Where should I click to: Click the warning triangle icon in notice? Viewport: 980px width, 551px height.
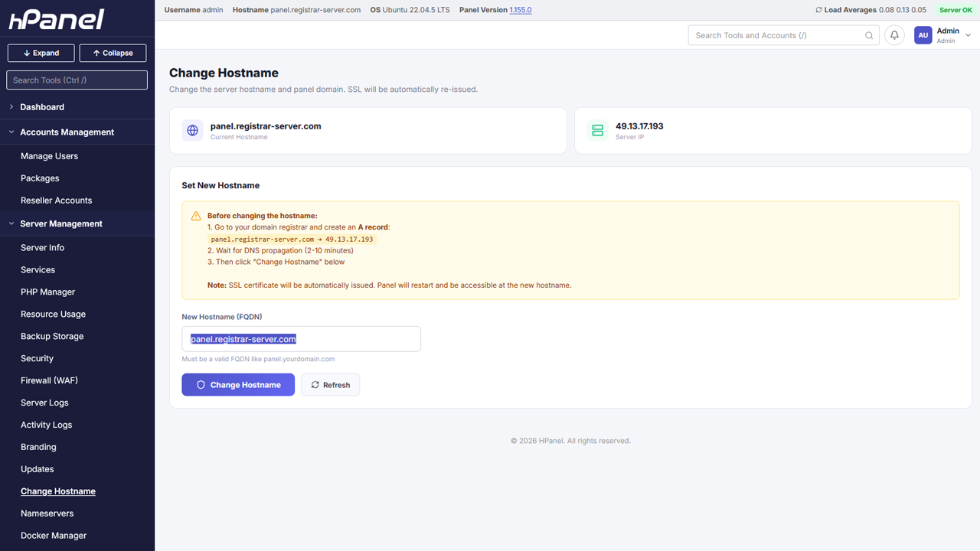click(x=196, y=217)
